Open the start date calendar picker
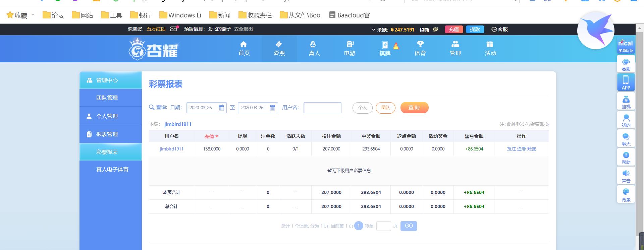Image resolution: width=644 pixels, height=250 pixels. pyautogui.click(x=221, y=108)
